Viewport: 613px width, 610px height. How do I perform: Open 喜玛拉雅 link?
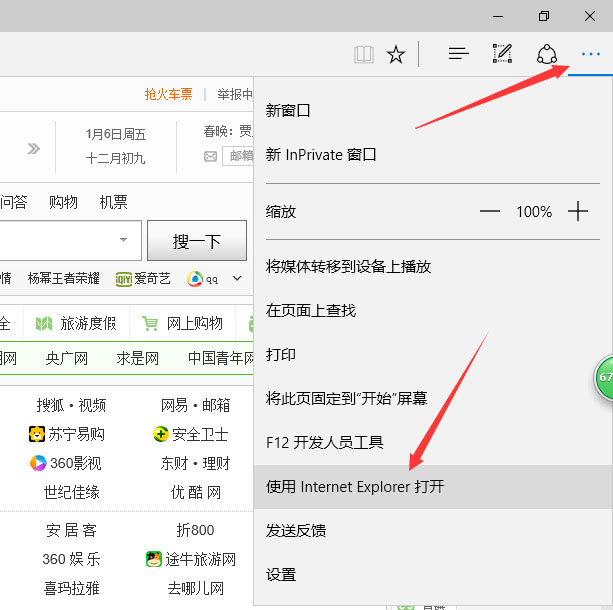pos(72,588)
